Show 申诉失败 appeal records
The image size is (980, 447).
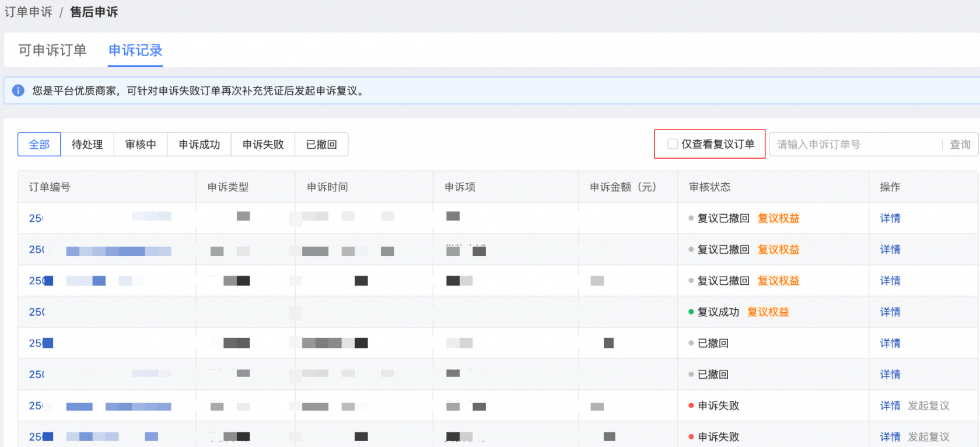pos(263,145)
